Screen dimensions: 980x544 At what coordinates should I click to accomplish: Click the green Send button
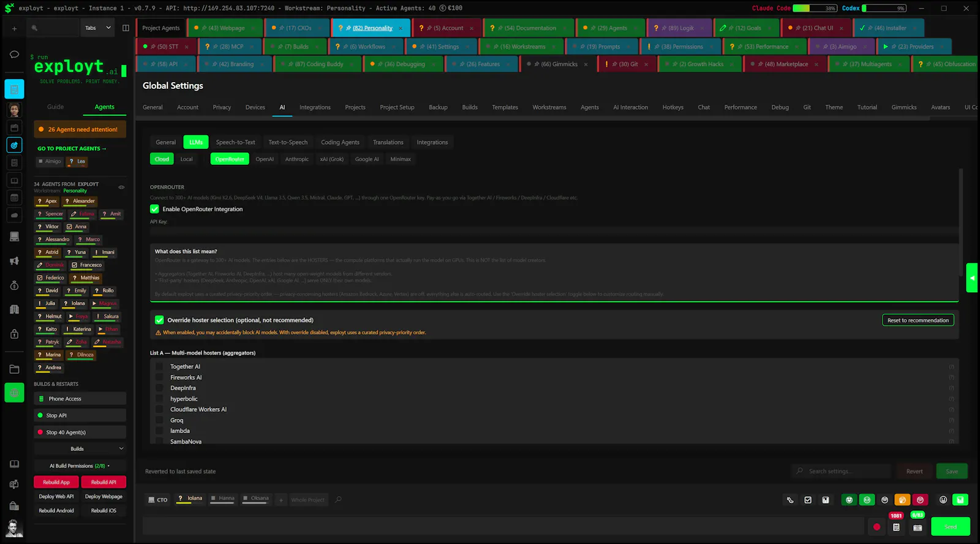951,527
